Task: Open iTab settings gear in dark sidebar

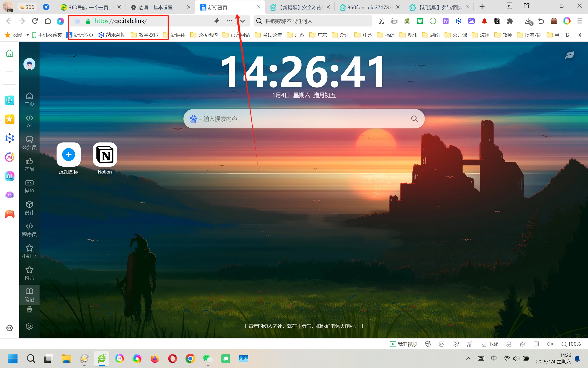Action: coord(29,326)
